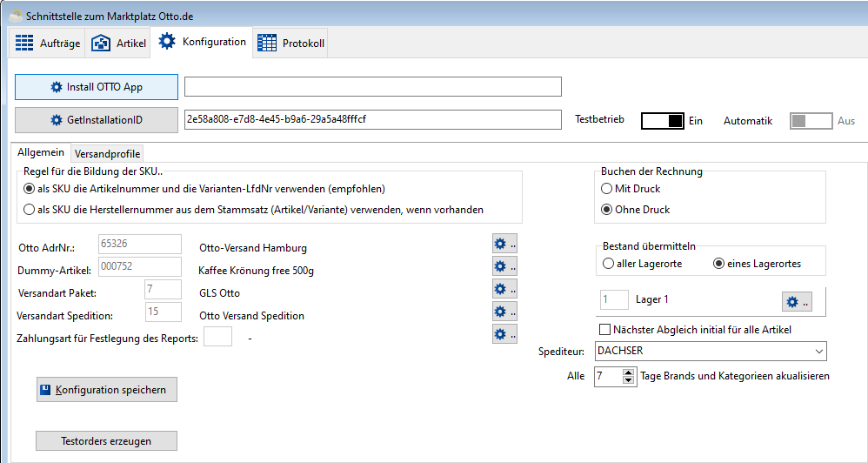Choose Ohne Druck for invoice booking
Viewport: 868px width, 463px height.
pos(636,210)
